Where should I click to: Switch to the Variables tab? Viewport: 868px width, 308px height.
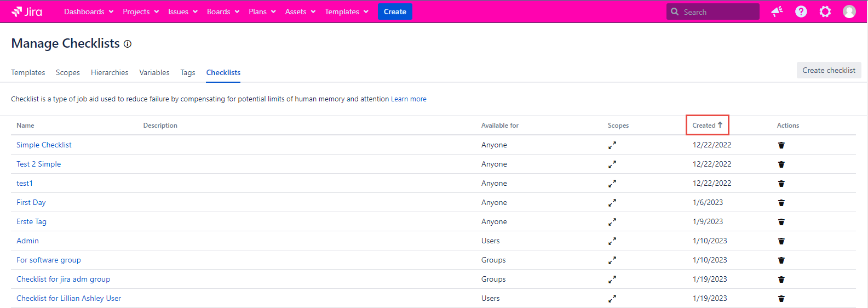[x=154, y=72]
